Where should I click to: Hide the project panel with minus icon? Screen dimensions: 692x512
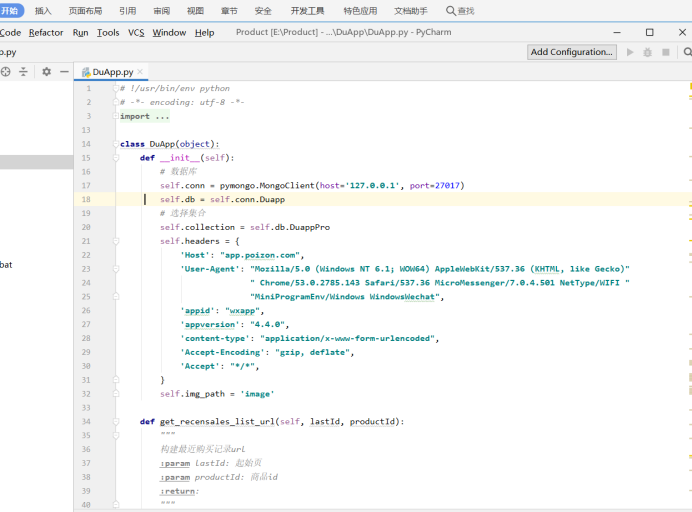coord(64,72)
